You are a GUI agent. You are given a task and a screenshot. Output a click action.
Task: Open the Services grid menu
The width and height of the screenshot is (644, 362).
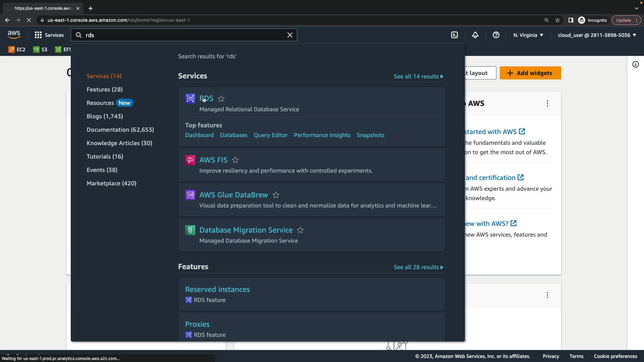coord(49,35)
